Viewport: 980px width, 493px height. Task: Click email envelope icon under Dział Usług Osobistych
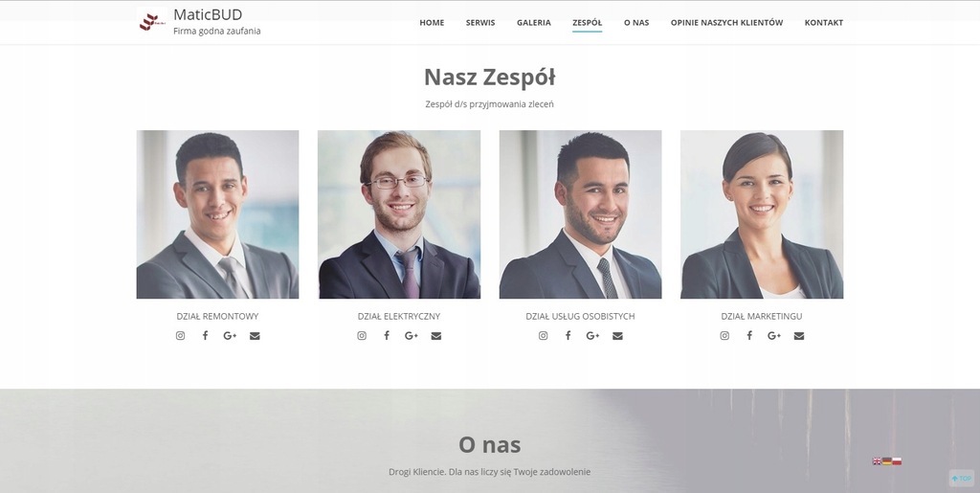coord(617,336)
